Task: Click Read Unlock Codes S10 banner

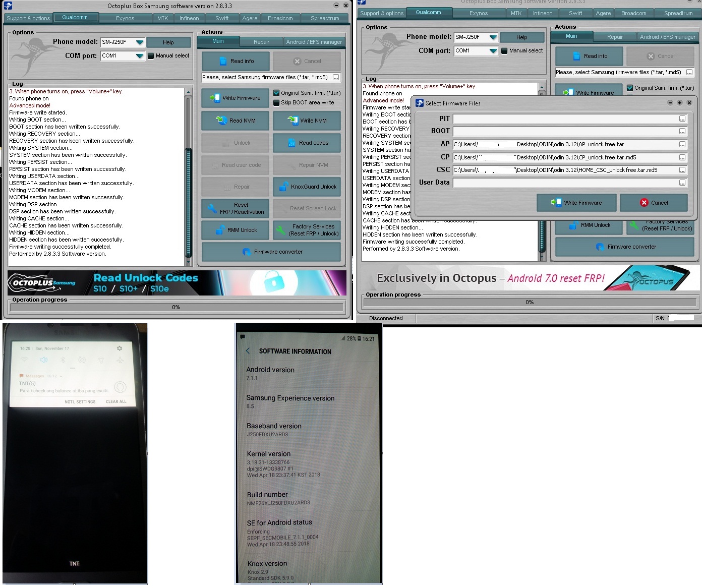Action: point(177,283)
